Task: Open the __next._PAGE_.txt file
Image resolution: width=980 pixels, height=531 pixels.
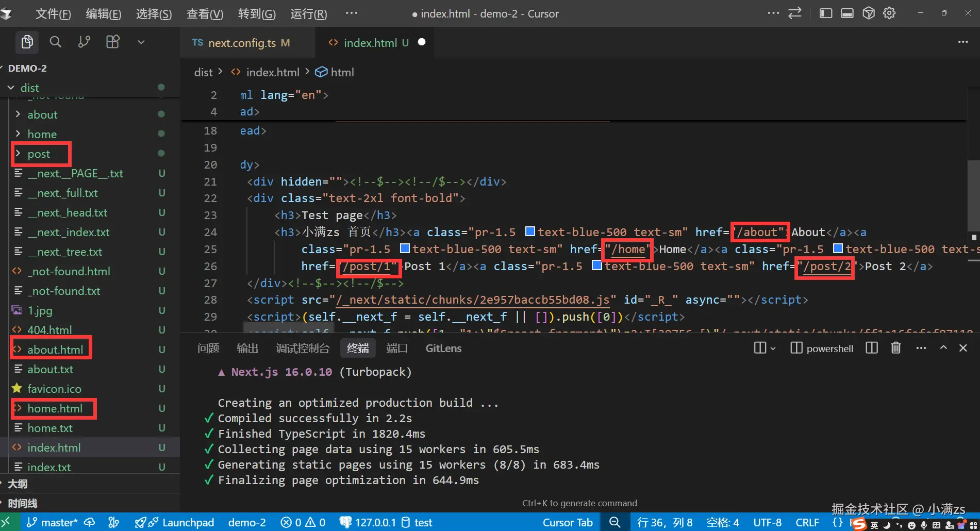Action: tap(75, 173)
